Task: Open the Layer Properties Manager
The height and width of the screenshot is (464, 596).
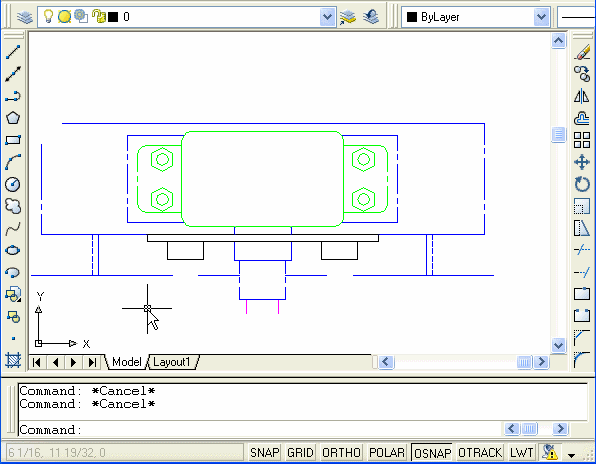Action: click(25, 17)
